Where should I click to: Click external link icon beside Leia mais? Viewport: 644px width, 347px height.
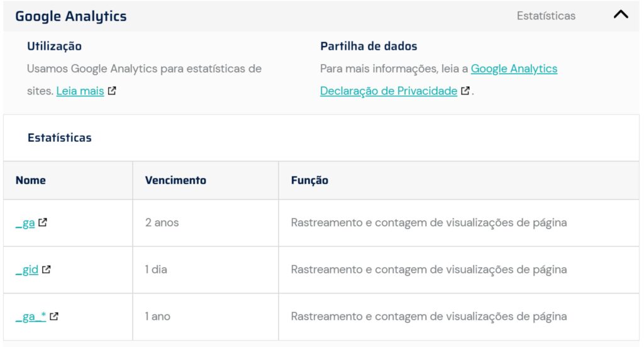tap(112, 91)
